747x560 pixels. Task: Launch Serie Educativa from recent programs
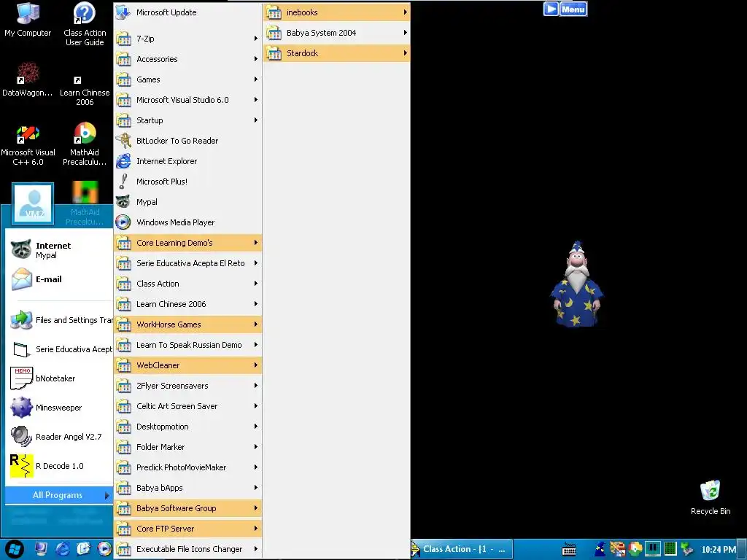tap(60, 349)
